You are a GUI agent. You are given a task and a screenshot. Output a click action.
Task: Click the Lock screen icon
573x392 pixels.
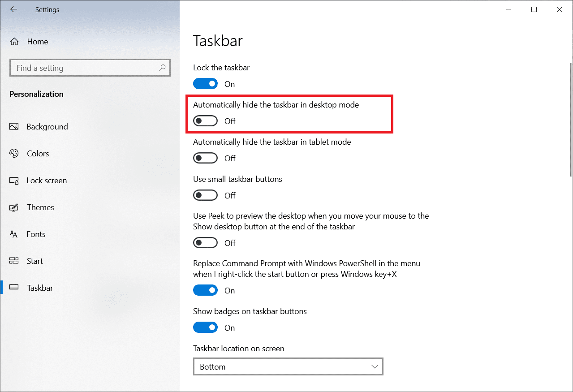14,181
